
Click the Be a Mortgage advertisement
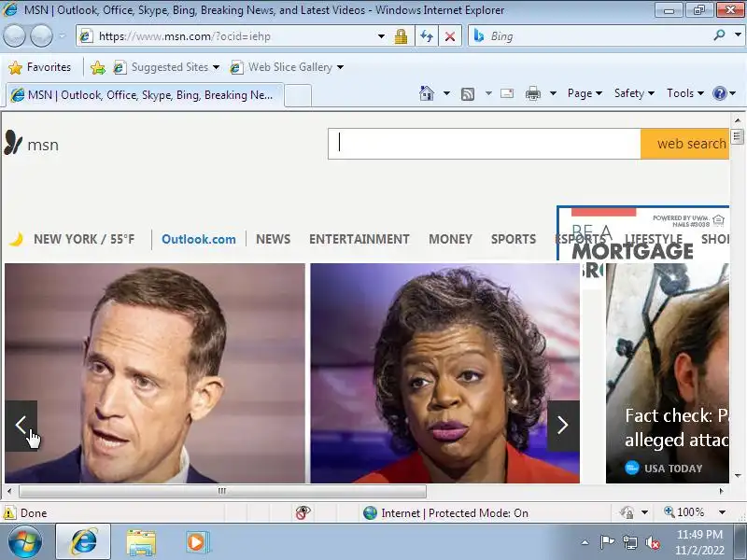(643, 233)
